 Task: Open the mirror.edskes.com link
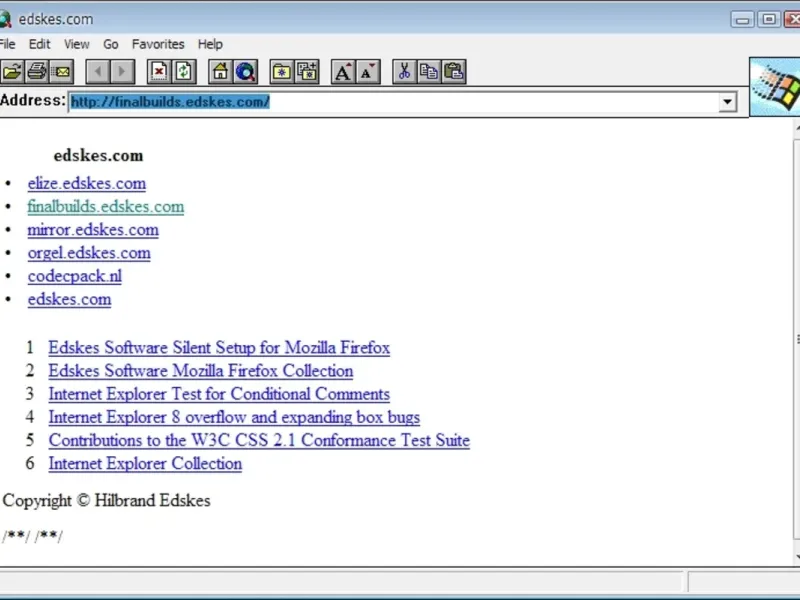pyautogui.click(x=93, y=230)
